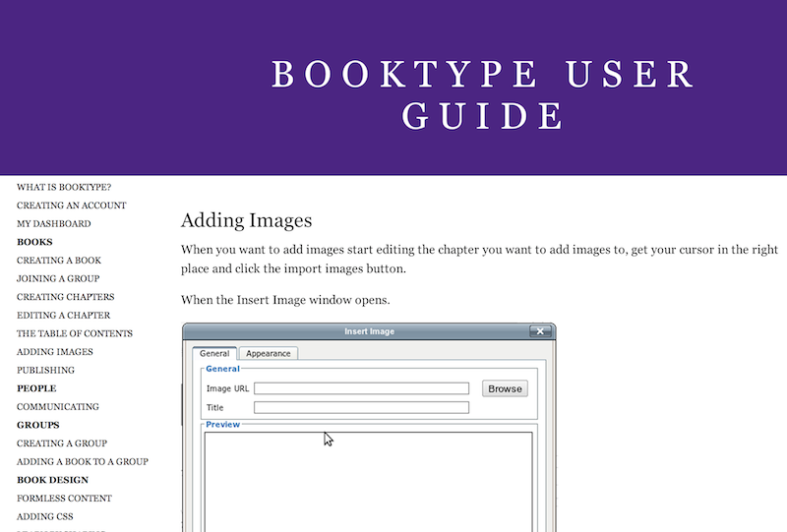Open 'Creating an Account' chapter link

[71, 206]
